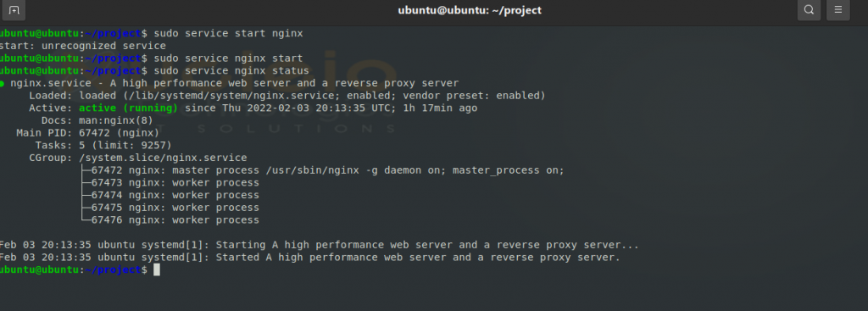The width and height of the screenshot is (868, 311).
Task: Click the 'Starting A high performance' log line
Action: (320, 245)
